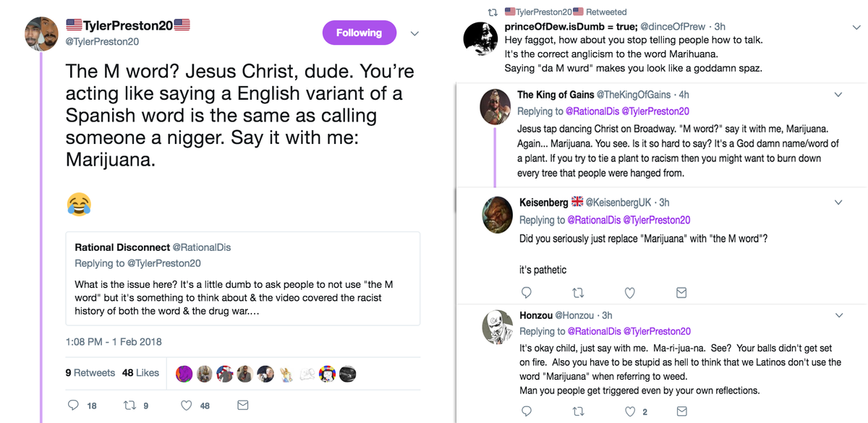Like Honzou's reply with 2 likes
Image resolution: width=868 pixels, height=423 pixels.
click(x=630, y=411)
